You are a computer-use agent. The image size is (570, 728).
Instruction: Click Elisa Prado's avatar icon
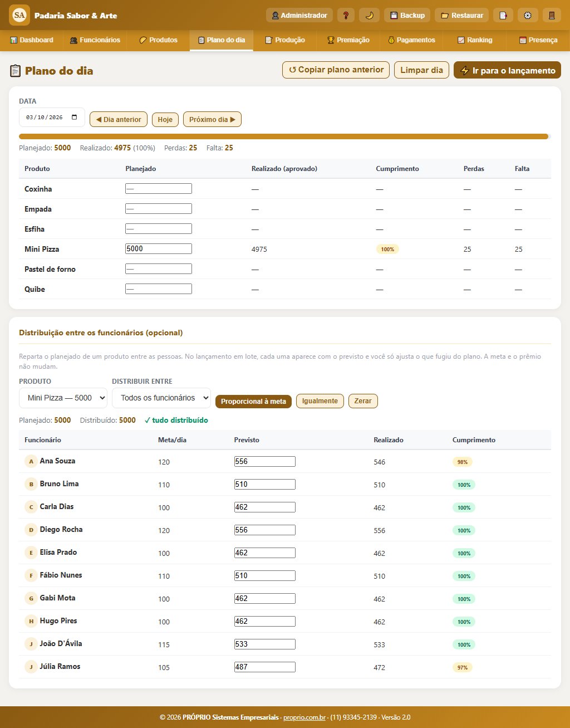coord(31,553)
